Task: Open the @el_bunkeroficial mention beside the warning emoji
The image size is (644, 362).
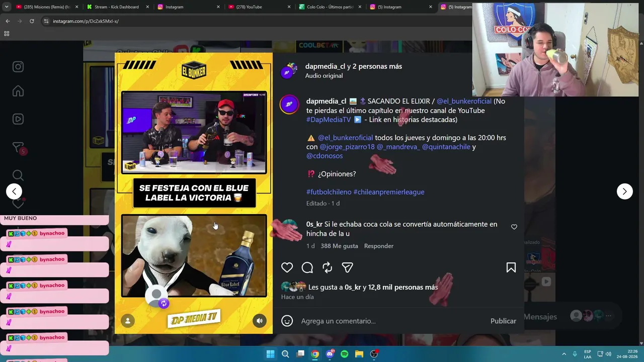Action: 346,138
